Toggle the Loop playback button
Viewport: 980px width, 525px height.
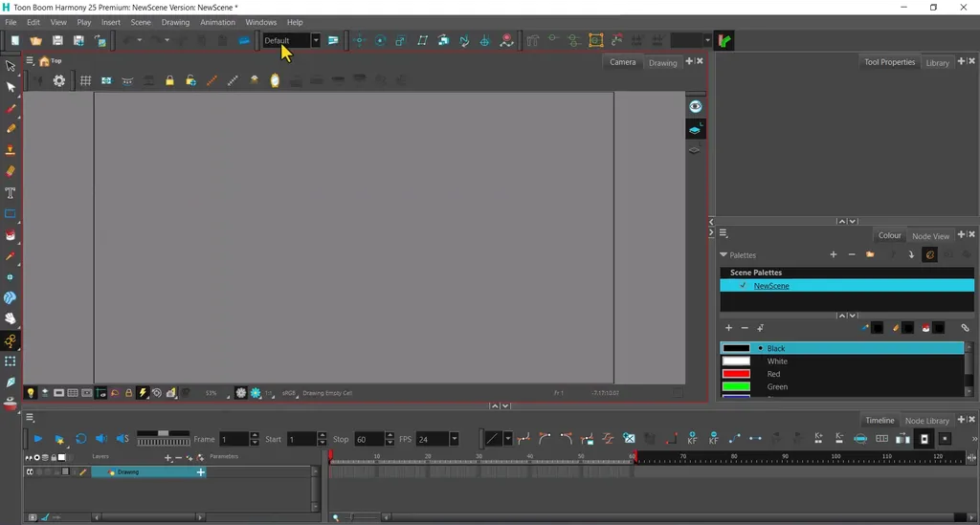[x=80, y=439]
